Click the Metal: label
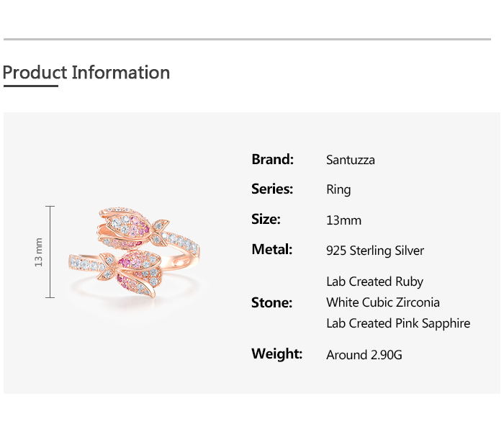 pyautogui.click(x=271, y=250)
